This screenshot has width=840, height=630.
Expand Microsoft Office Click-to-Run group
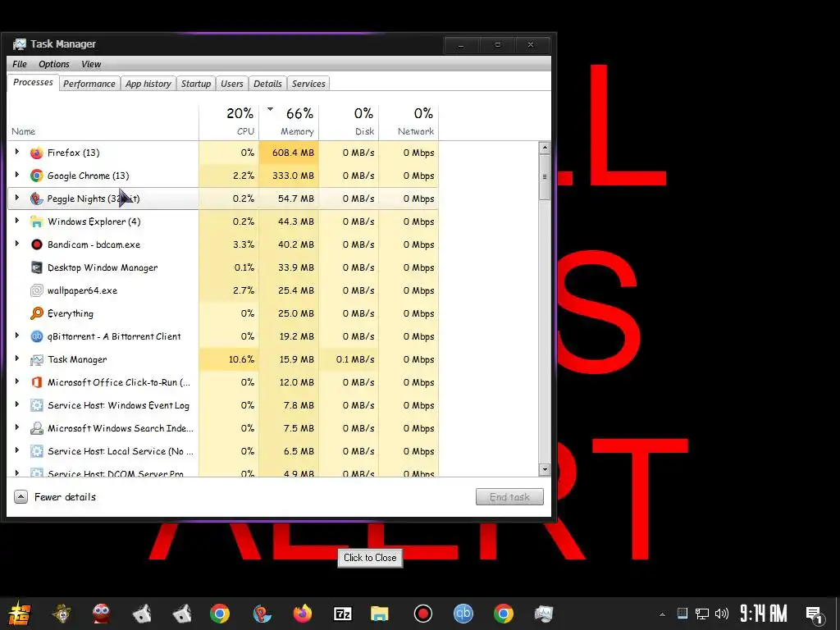point(17,382)
